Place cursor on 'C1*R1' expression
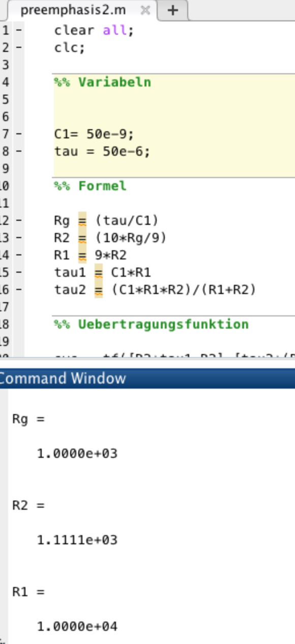The image size is (295, 644). [x=131, y=273]
